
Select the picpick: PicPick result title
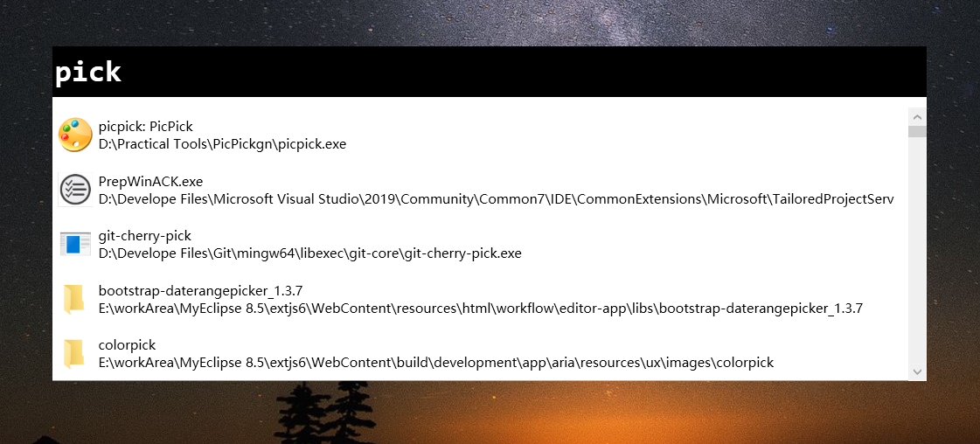pos(146,127)
